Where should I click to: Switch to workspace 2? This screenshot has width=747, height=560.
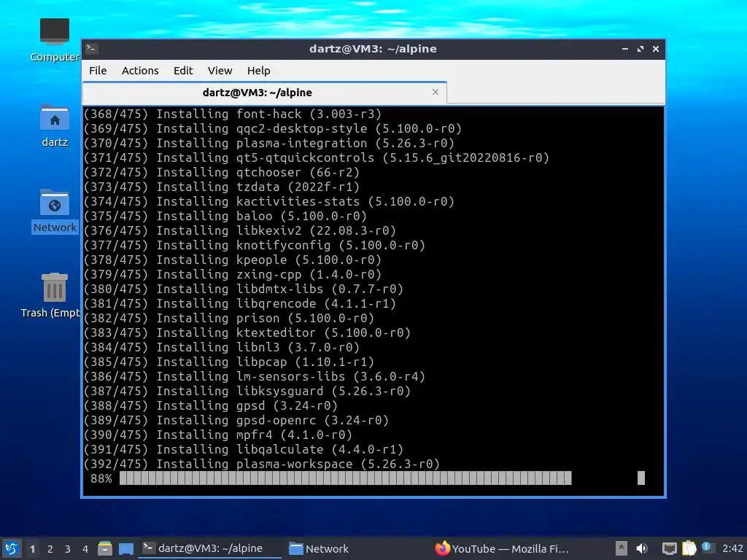pos(50,549)
